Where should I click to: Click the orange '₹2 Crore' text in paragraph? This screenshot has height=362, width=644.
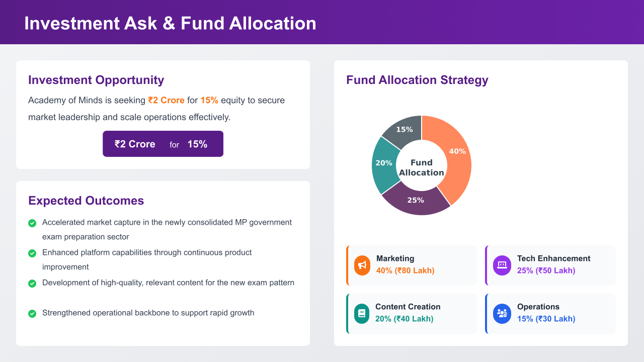pyautogui.click(x=166, y=100)
